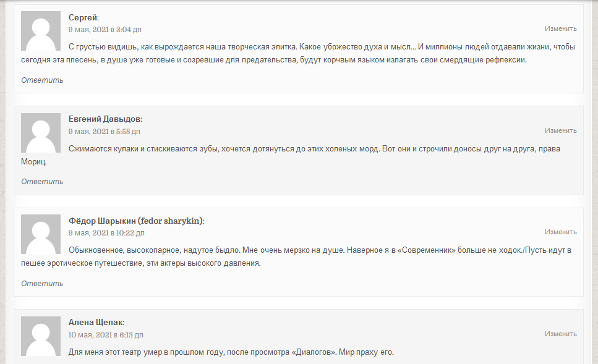
Task: Edit Фёдор Шарыкин's comment with Изменить
Action: coord(561,232)
